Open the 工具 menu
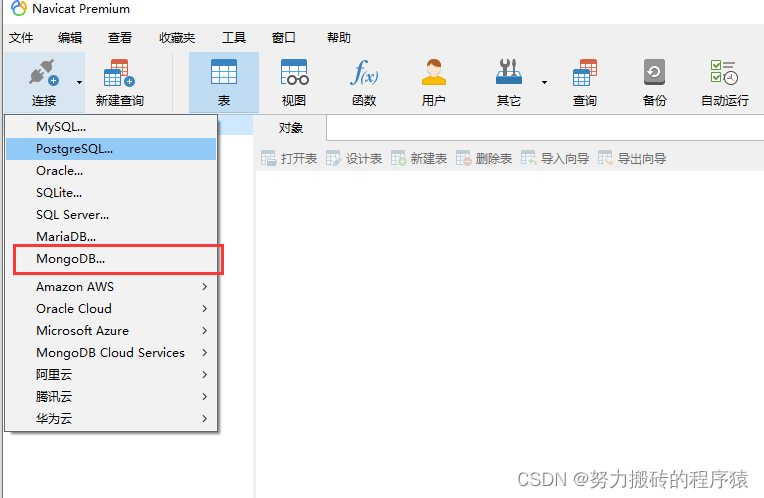The height and width of the screenshot is (498, 764). (x=234, y=38)
